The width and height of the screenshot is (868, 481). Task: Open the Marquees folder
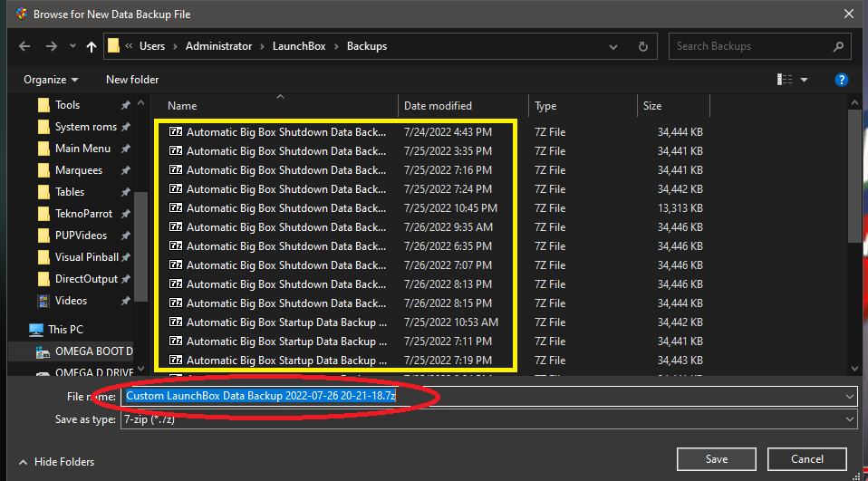(x=79, y=170)
